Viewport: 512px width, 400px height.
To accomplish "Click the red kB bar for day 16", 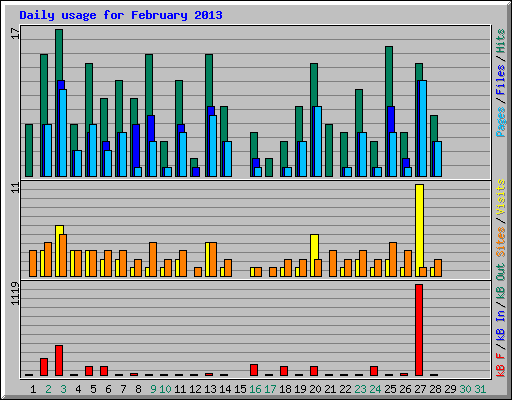I will pos(254,370).
